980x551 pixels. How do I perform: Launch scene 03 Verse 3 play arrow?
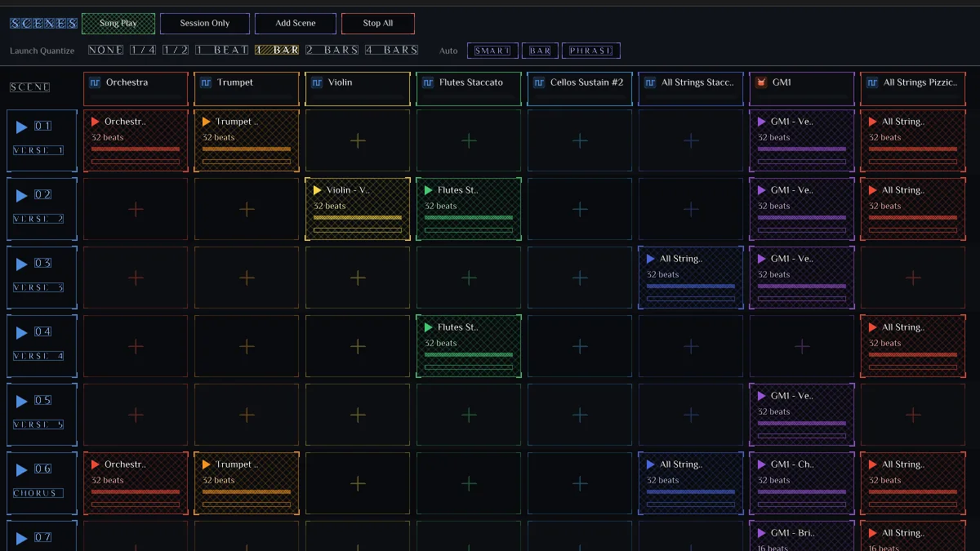[22, 264]
